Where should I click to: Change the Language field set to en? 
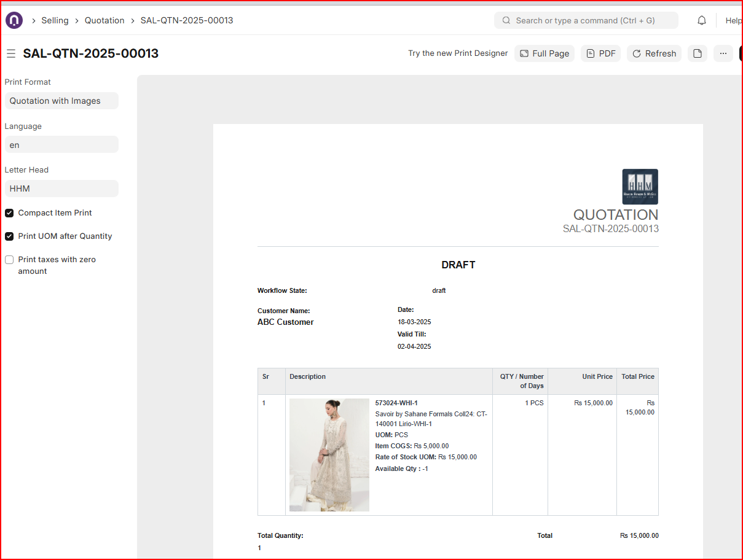(61, 145)
